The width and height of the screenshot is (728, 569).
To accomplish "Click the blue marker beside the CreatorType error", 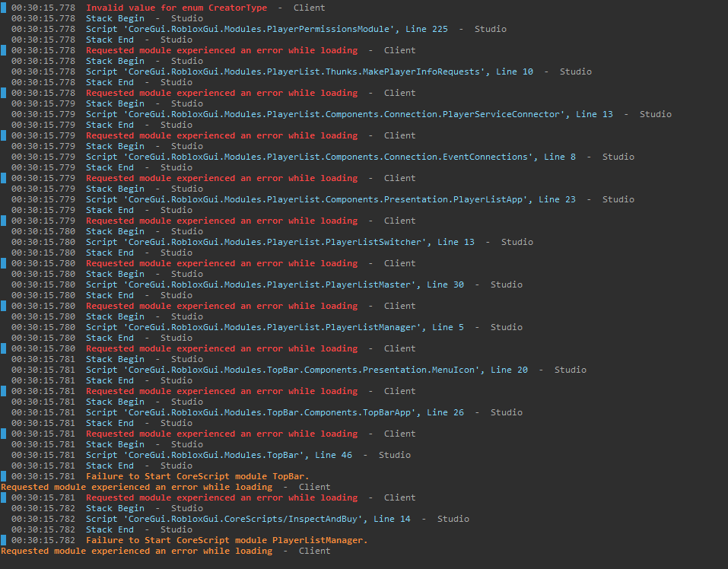I will pyautogui.click(x=3, y=8).
